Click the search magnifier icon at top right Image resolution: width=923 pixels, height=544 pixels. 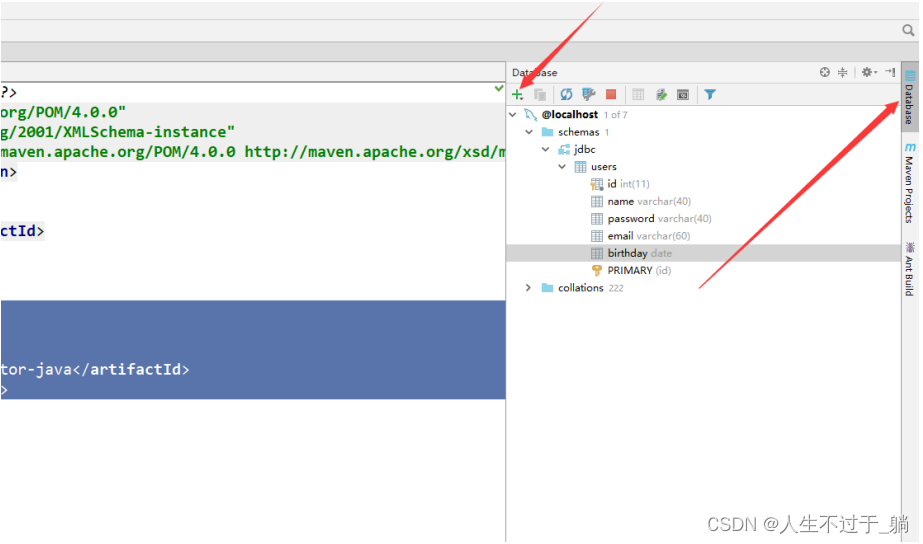(x=908, y=30)
